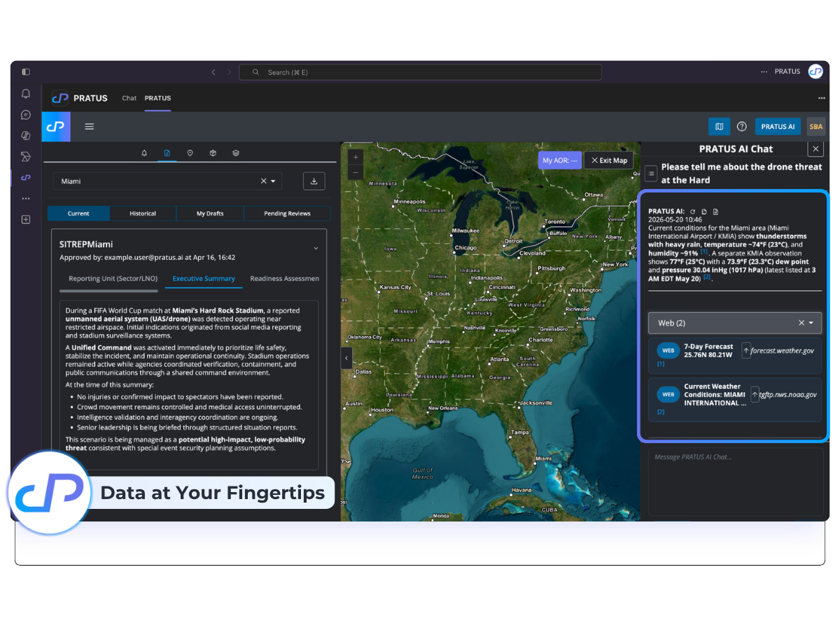Open the Power Automate-style icon in left rail
The height and width of the screenshot is (630, 840).
click(26, 156)
